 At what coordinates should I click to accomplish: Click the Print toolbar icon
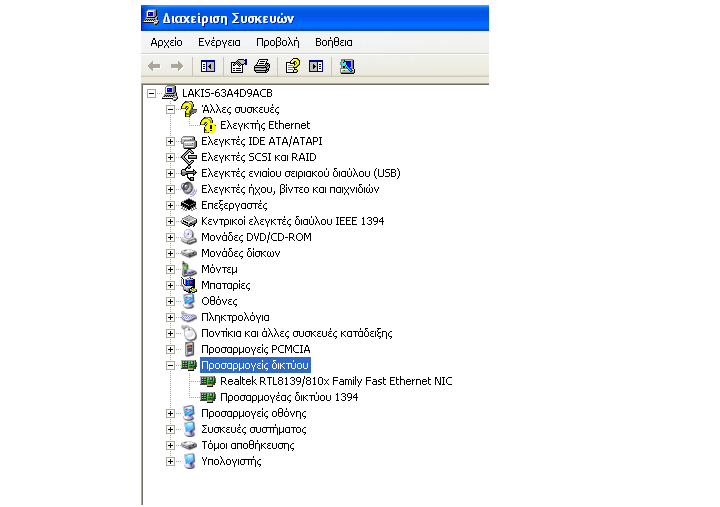coord(262,67)
